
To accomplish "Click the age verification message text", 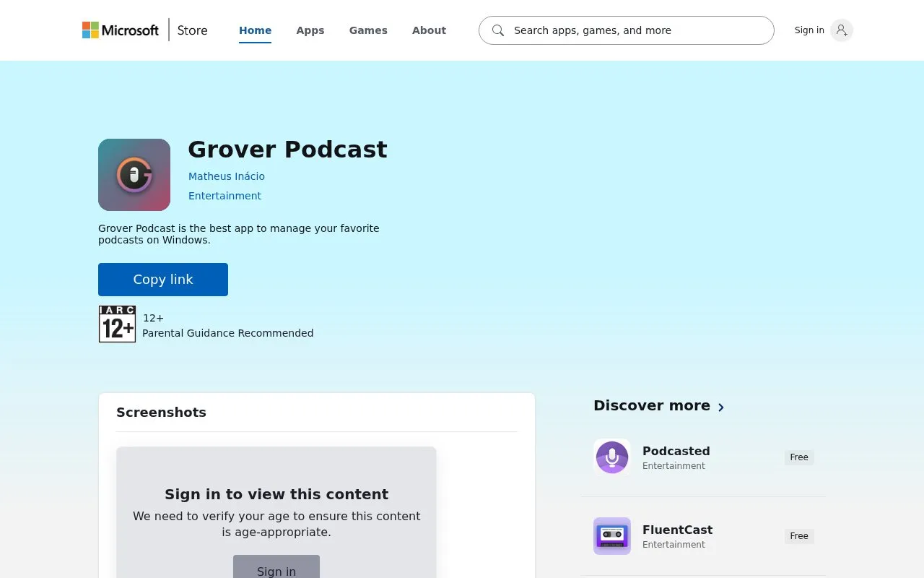I will pos(276,524).
